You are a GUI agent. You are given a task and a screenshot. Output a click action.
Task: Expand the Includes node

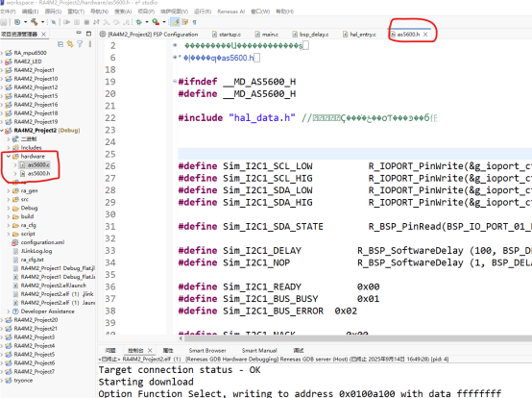click(x=9, y=148)
